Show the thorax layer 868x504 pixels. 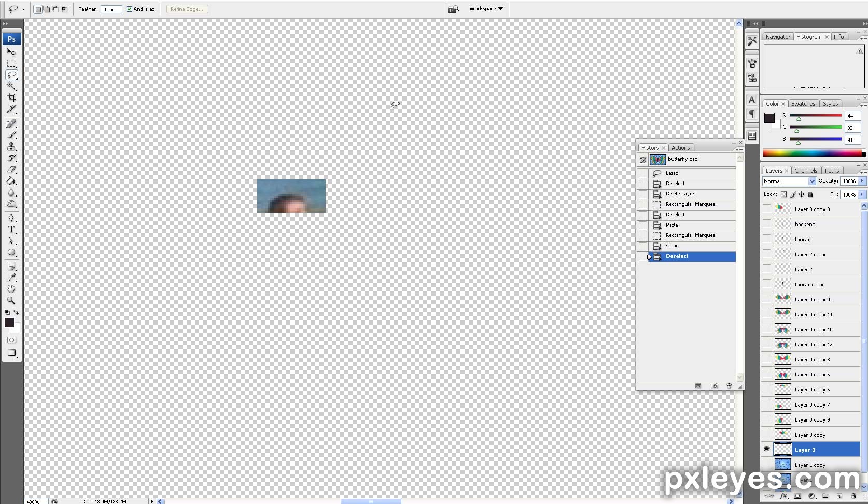click(766, 239)
